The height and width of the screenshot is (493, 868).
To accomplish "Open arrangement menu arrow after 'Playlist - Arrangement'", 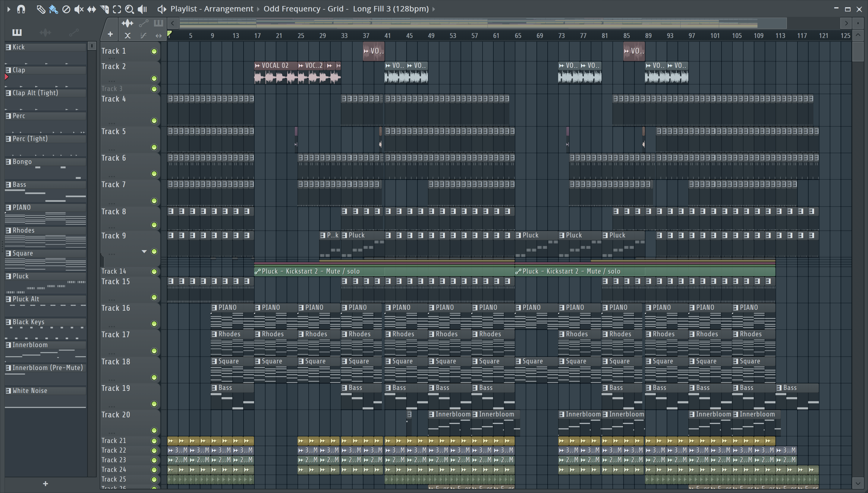I will tap(258, 9).
